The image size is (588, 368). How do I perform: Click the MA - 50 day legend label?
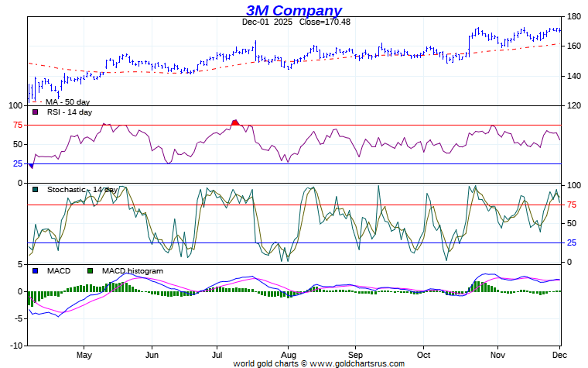click(67, 102)
